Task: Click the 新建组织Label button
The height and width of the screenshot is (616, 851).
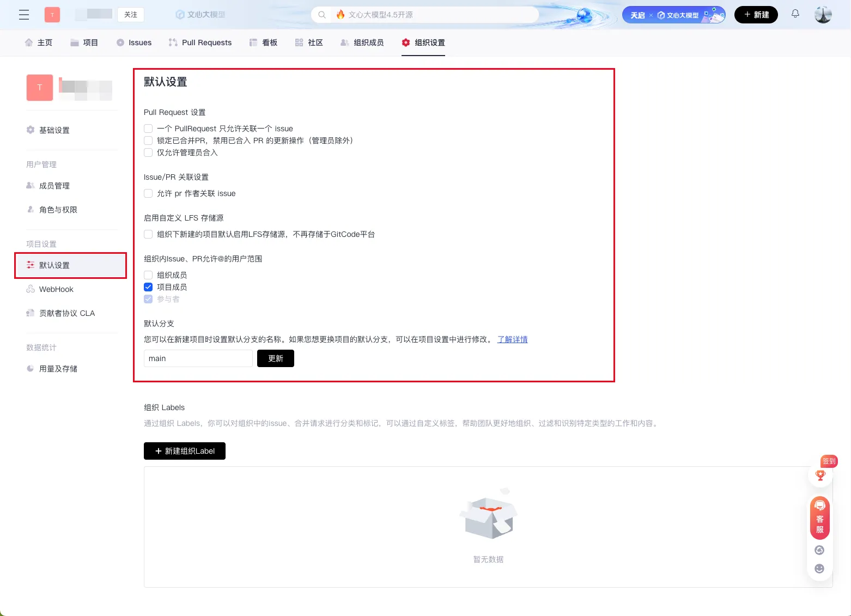Action: pyautogui.click(x=185, y=451)
